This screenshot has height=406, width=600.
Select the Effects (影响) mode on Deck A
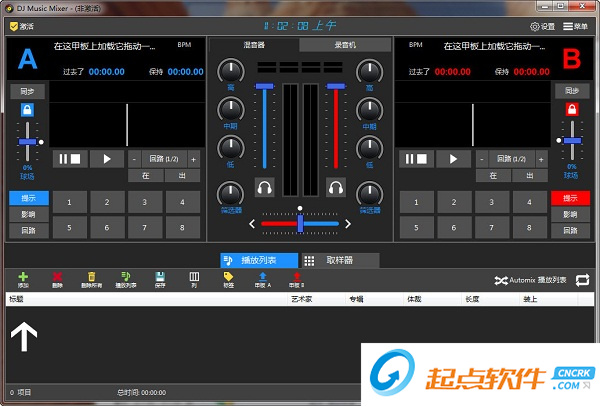point(29,214)
